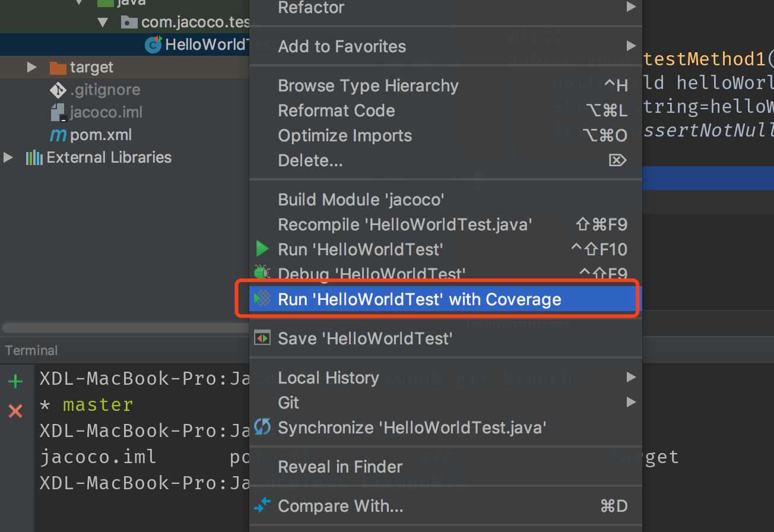This screenshot has height=532, width=774.
Task: Click the Debug bug icon
Action: pyautogui.click(x=262, y=273)
